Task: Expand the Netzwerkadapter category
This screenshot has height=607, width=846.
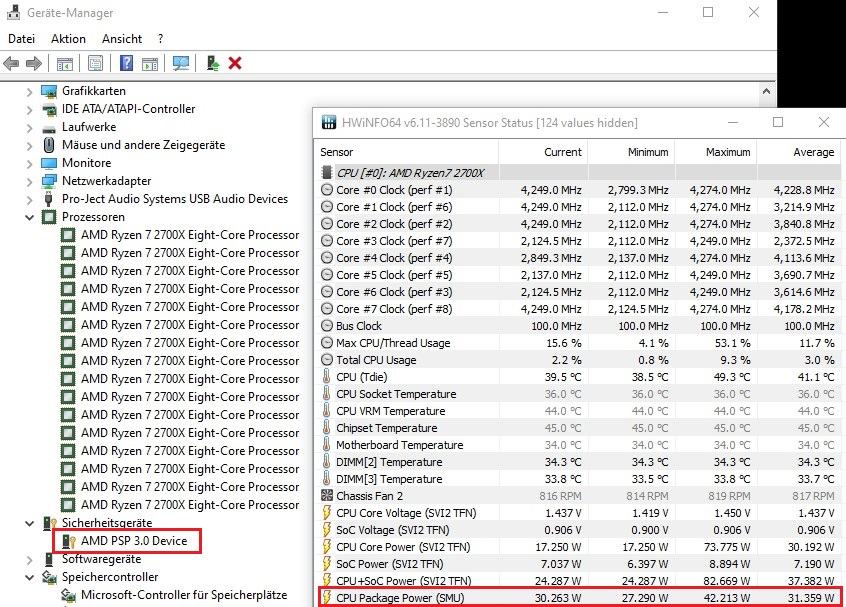Action: coord(30,182)
